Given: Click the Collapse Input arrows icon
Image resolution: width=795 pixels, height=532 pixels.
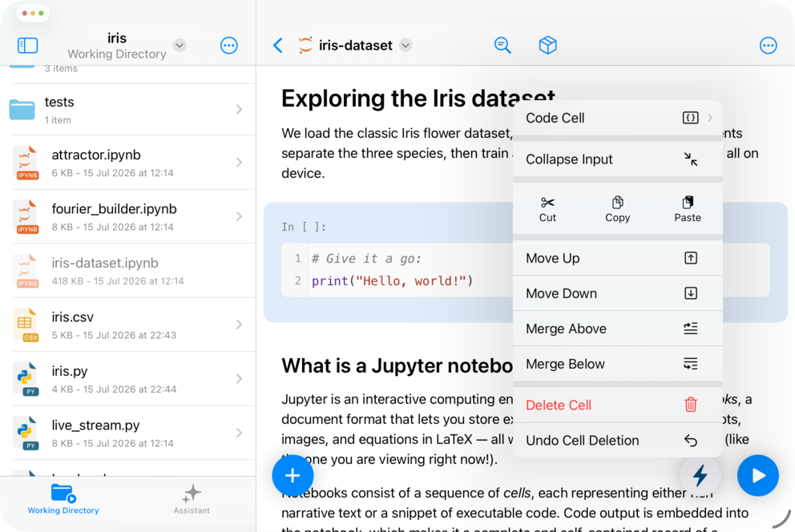Looking at the screenshot, I should pyautogui.click(x=690, y=159).
